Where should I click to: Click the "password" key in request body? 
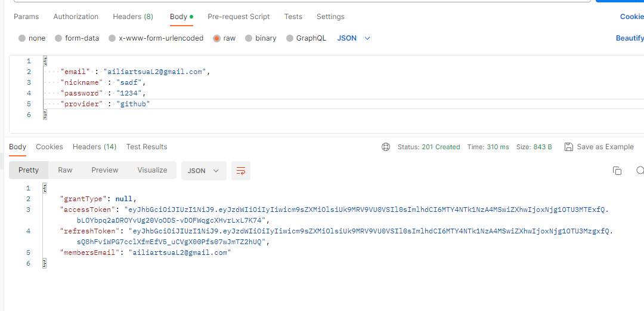82,93
